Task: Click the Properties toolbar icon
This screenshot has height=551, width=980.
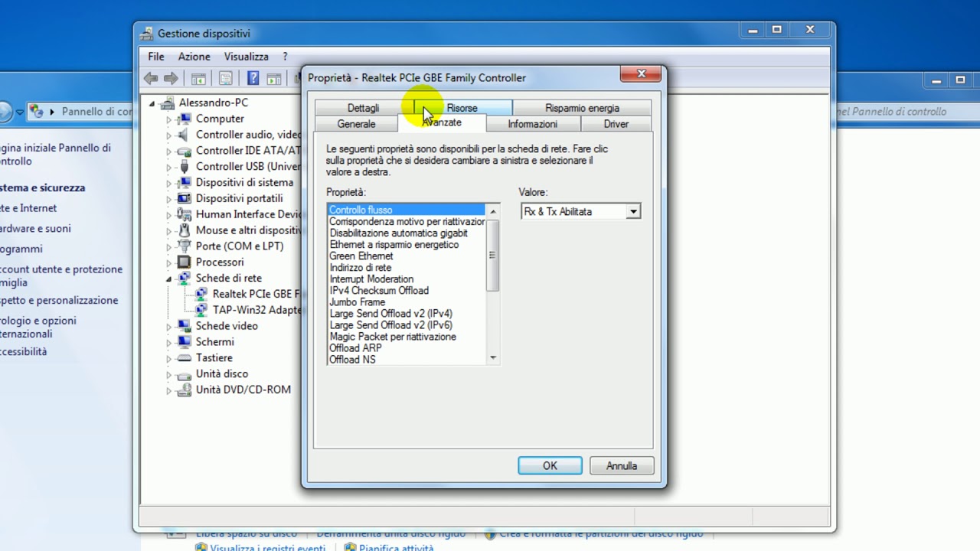Action: click(x=225, y=78)
